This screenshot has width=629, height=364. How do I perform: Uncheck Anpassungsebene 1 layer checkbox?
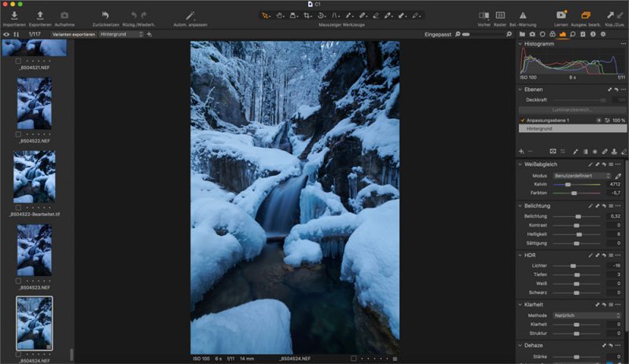click(522, 120)
